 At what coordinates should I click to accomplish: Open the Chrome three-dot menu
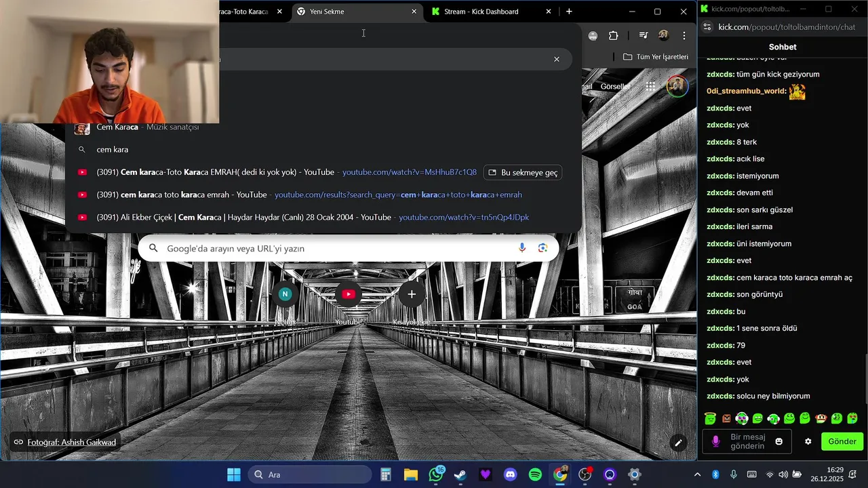pos(684,36)
